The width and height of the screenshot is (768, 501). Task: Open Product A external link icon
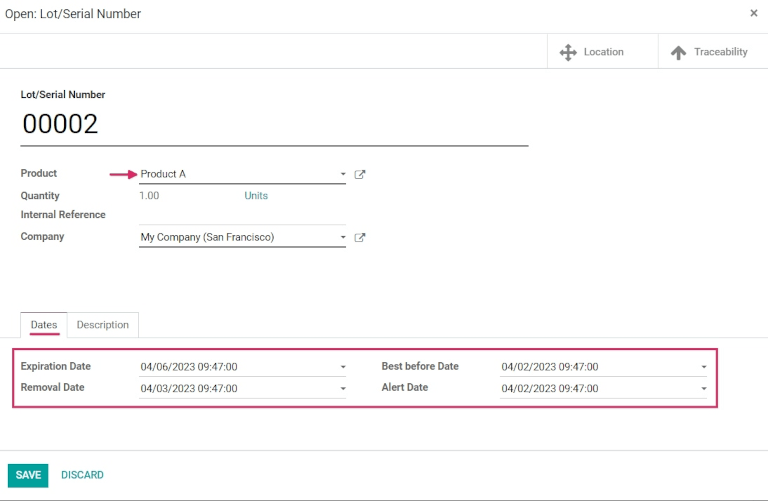360,174
